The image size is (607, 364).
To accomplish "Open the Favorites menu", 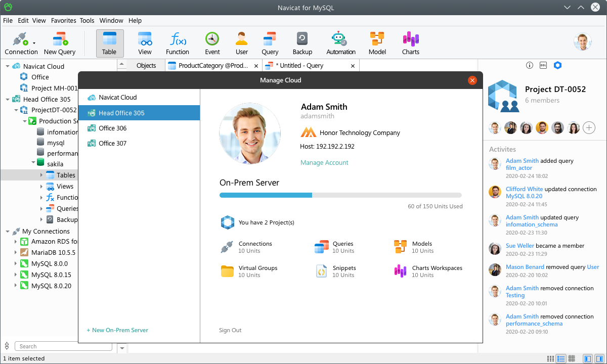I will click(64, 21).
